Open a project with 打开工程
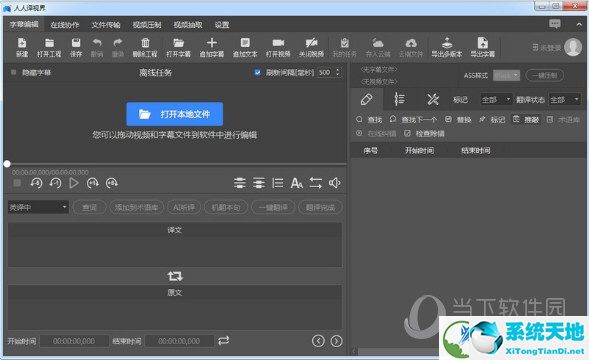Screen dimensions: 589x360 coord(49,47)
